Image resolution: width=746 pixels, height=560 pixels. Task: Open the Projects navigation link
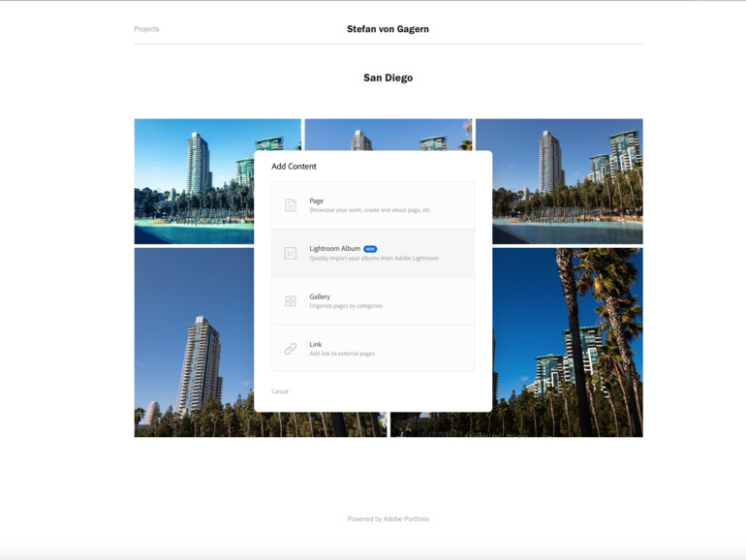pos(146,29)
